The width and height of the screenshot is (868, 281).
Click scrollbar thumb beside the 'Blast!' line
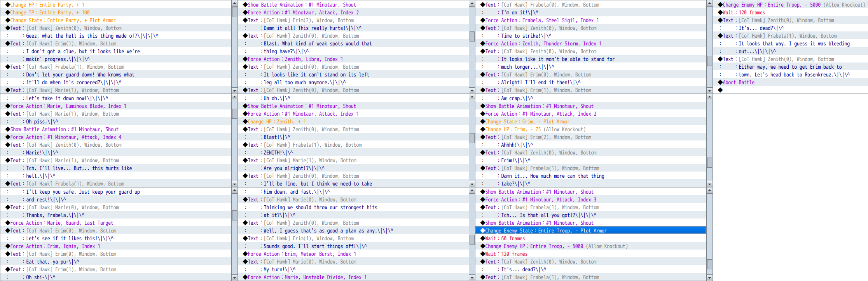[x=472, y=138]
